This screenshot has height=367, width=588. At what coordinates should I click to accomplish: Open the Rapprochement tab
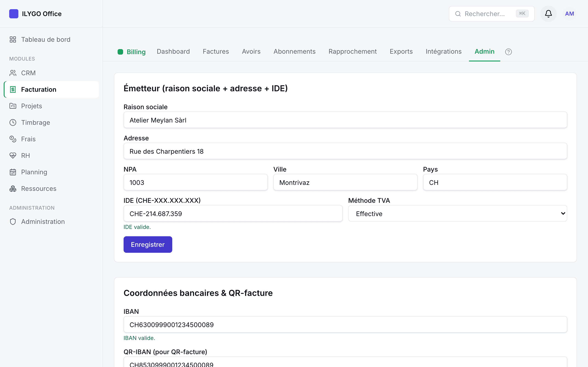(x=353, y=51)
